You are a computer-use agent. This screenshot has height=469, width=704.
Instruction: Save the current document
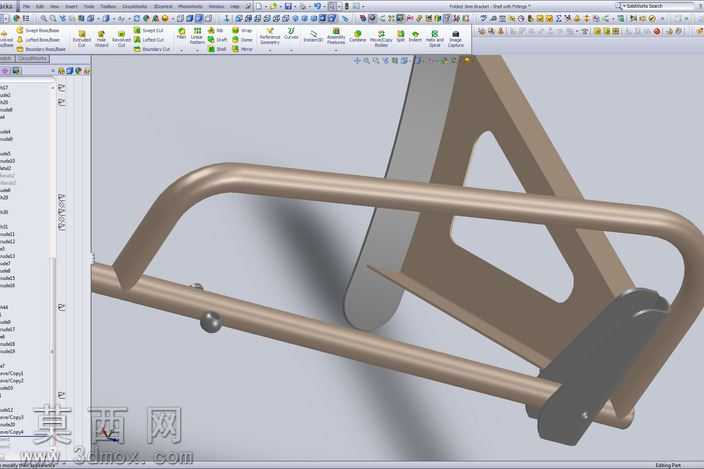pos(288,6)
